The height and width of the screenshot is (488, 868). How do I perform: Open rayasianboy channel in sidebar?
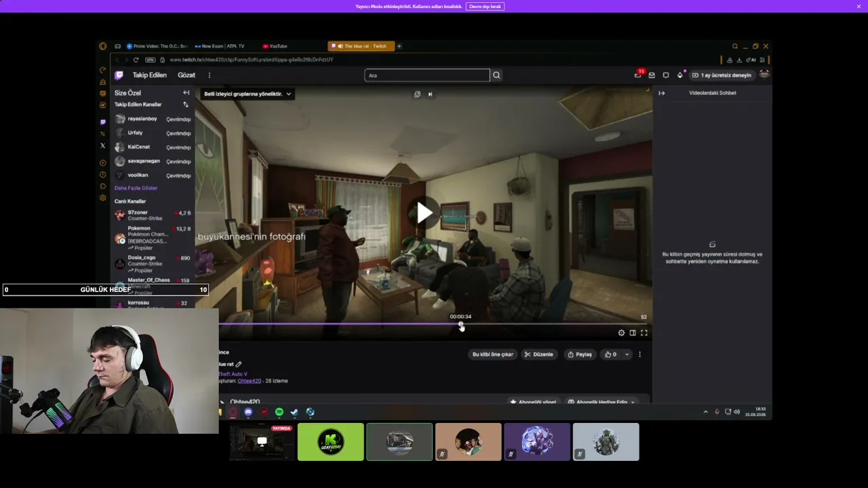coord(153,119)
